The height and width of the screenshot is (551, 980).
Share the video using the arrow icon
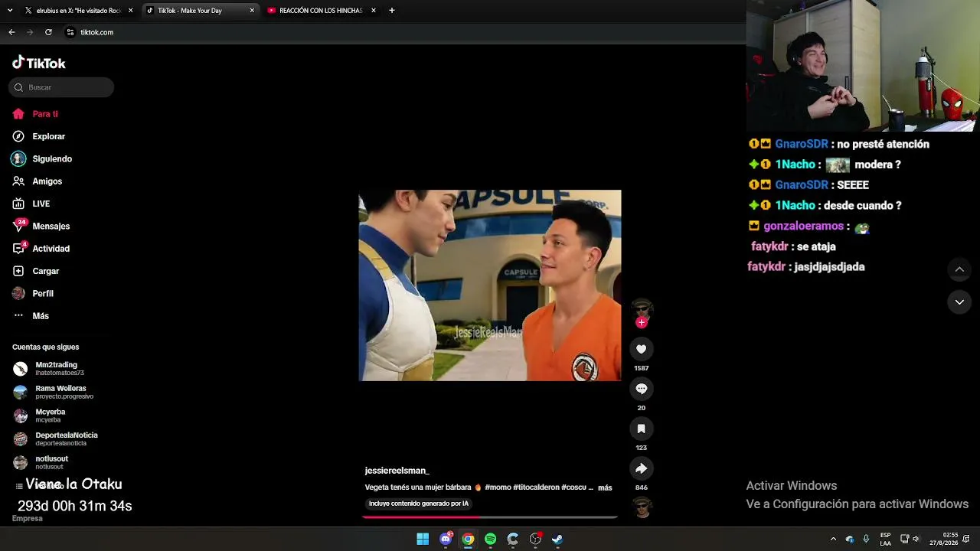click(x=642, y=468)
